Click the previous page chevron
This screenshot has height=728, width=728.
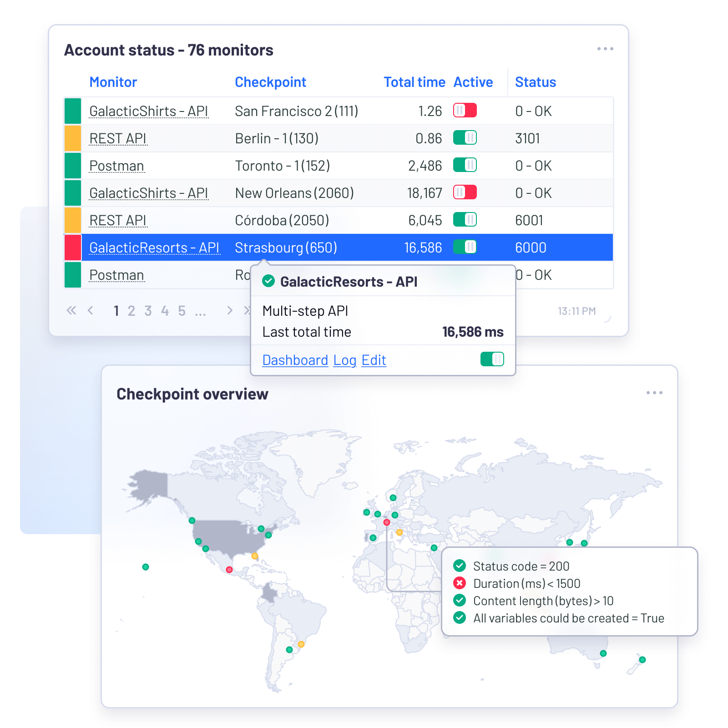[91, 310]
